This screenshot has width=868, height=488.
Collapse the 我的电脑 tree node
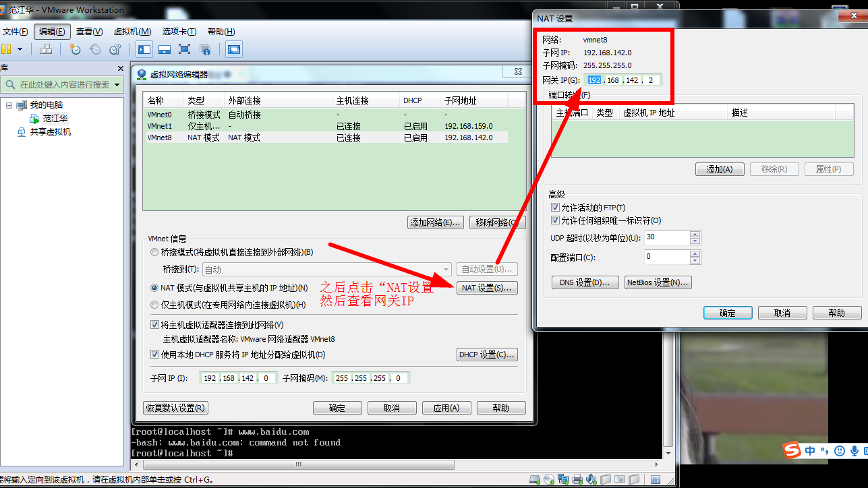tap(9, 105)
